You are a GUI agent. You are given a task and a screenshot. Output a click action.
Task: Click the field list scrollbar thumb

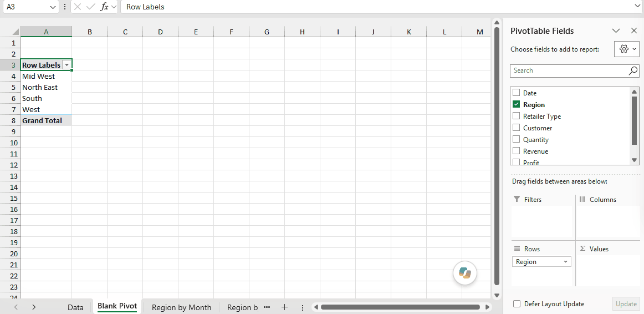[634, 121]
